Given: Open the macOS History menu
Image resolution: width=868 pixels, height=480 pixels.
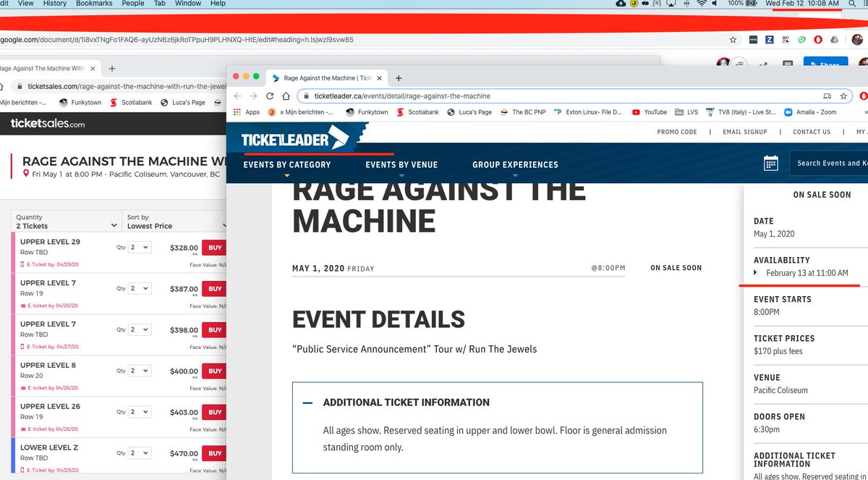Looking at the screenshot, I should point(54,4).
